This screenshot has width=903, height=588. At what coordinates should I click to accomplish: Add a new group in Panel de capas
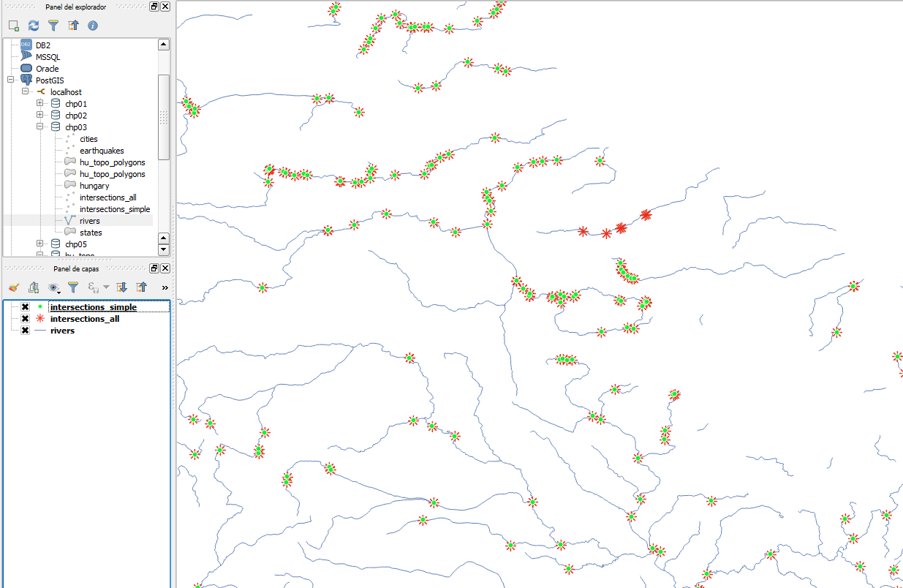coord(34,287)
